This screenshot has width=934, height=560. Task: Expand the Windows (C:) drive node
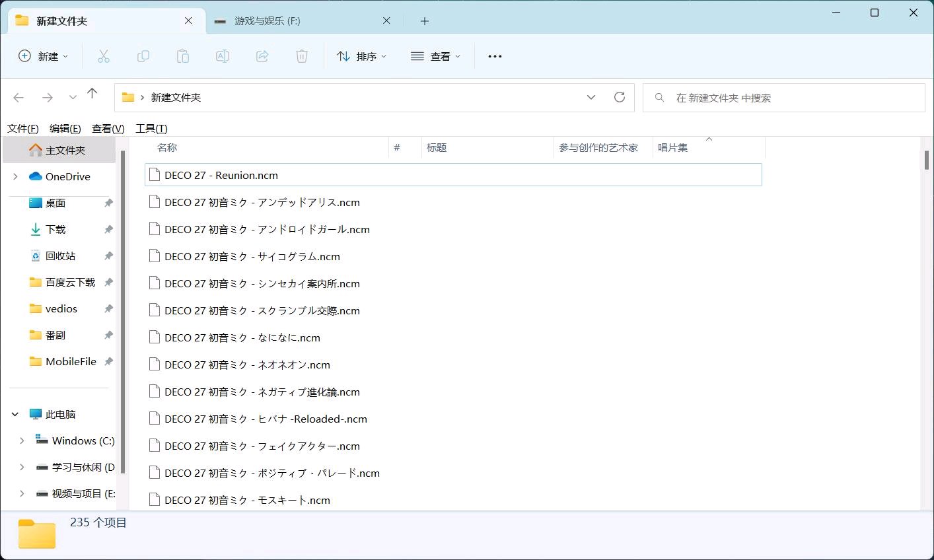point(22,440)
